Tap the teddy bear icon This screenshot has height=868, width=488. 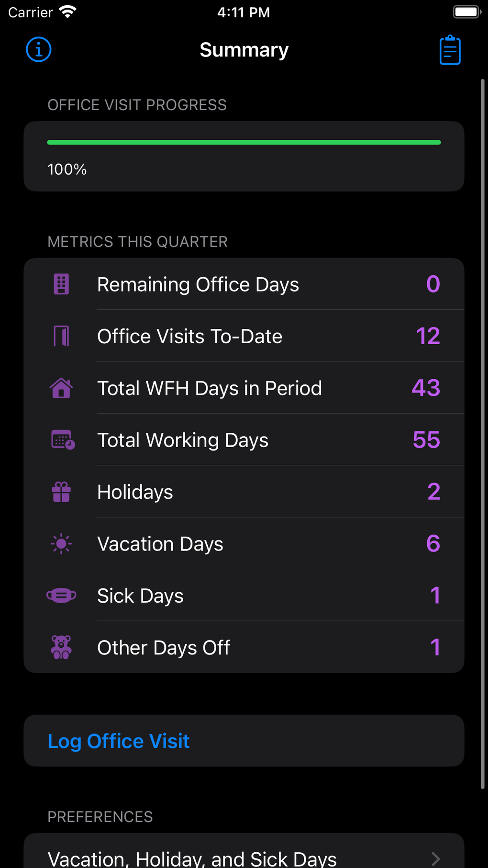coord(61,647)
